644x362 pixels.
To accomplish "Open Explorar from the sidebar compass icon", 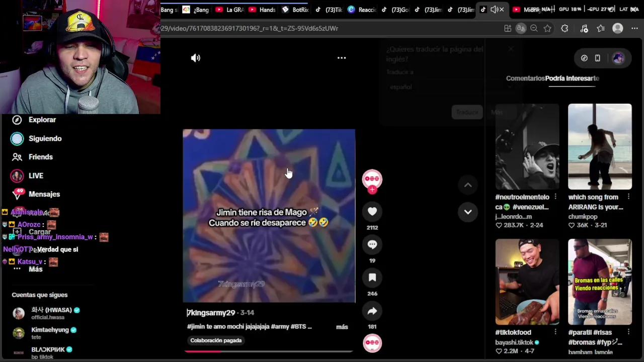I will (17, 120).
